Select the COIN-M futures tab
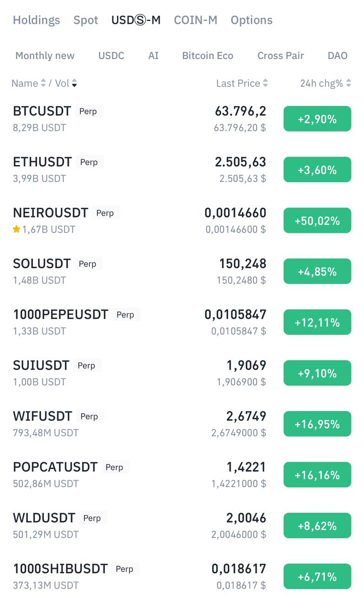 tap(195, 20)
